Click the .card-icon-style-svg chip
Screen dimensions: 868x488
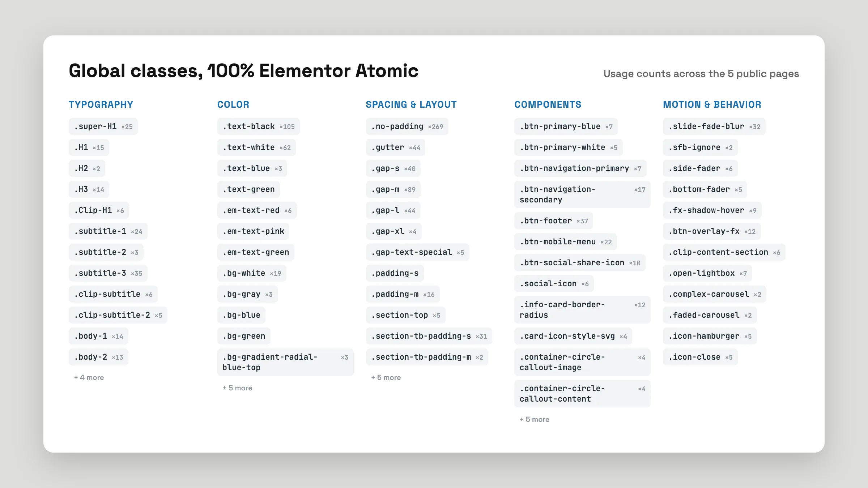tap(573, 336)
